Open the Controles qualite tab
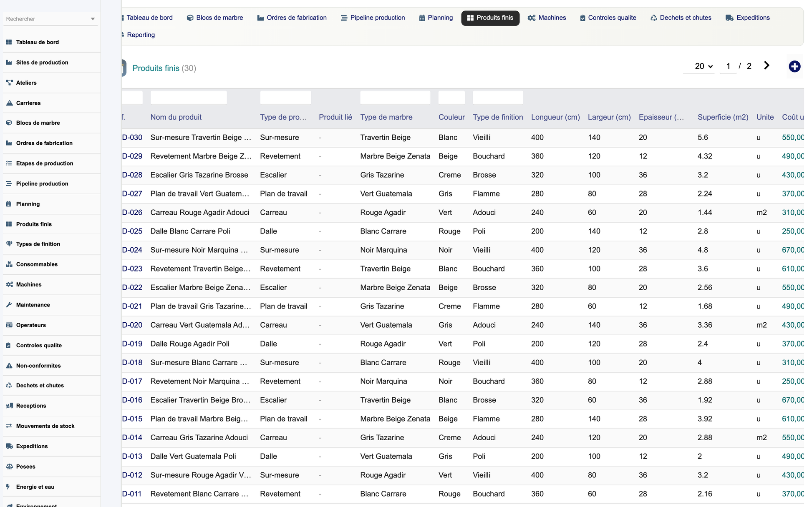 tap(608, 18)
